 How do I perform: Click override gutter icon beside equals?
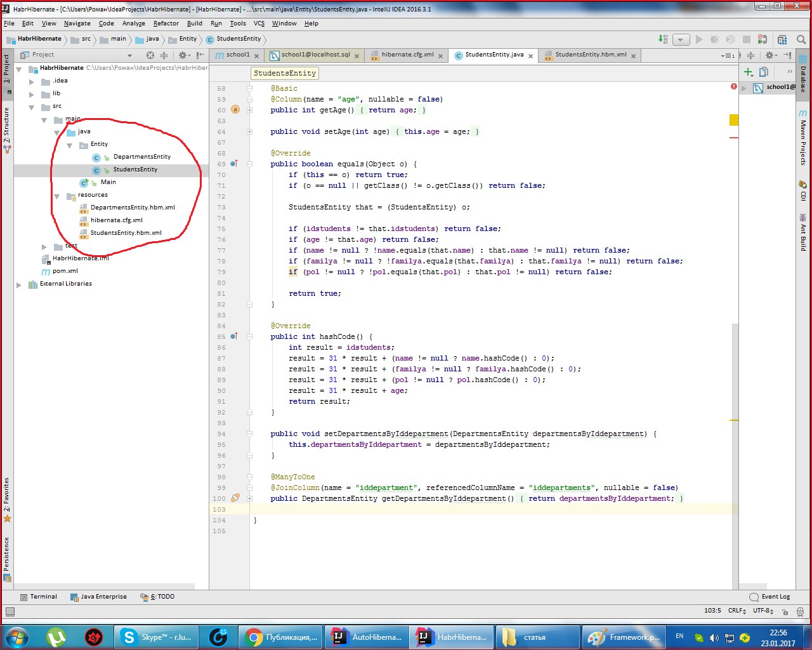[233, 164]
